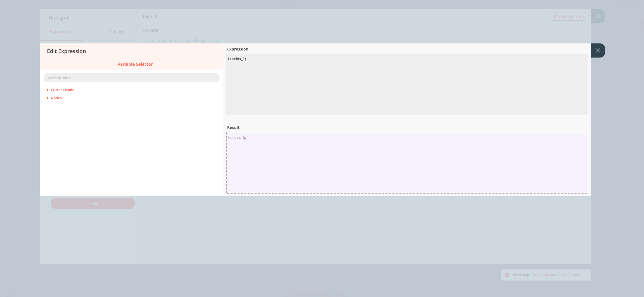Close the Edit Expression dialog
Viewport: 644px width, 297px height.
[598, 50]
